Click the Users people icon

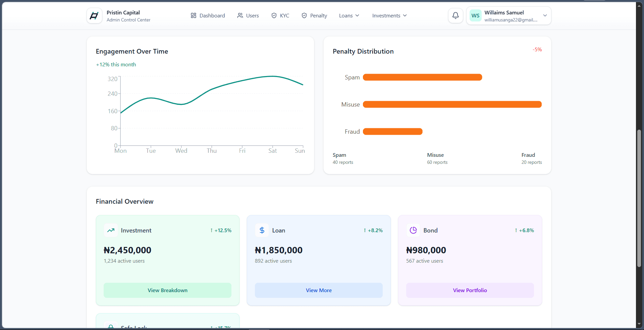click(x=240, y=16)
